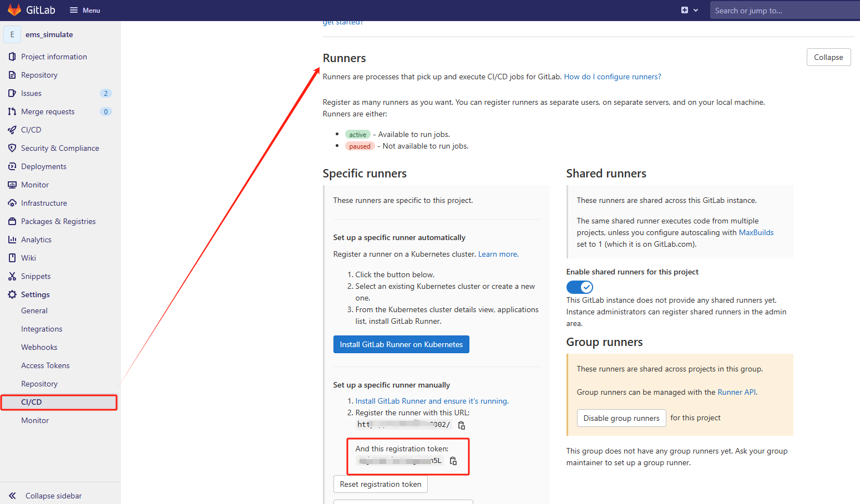Click the 'Group runners' heading
860x504 pixels.
(605, 342)
